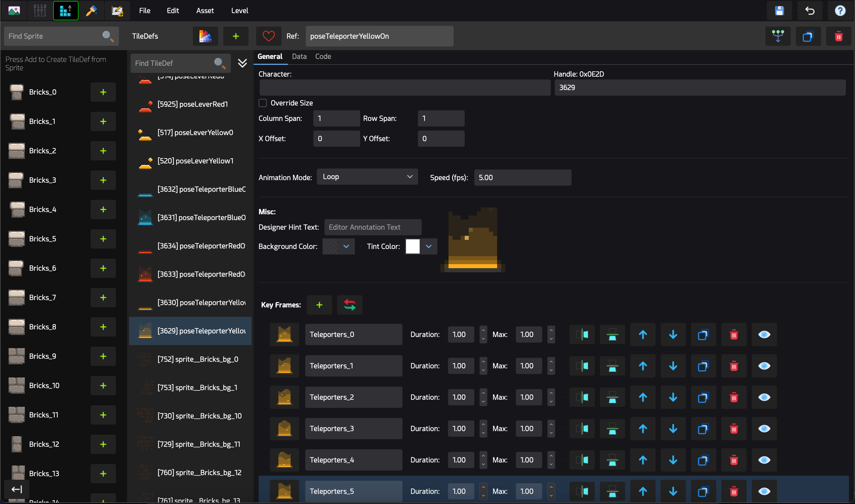The image size is (855, 504).
Task: Delete the Teleporters_0 key frame
Action: (x=734, y=334)
